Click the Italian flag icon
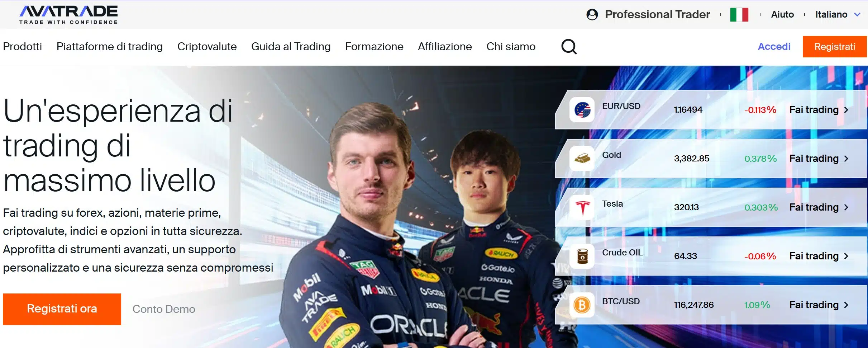This screenshot has height=348, width=868. (739, 15)
